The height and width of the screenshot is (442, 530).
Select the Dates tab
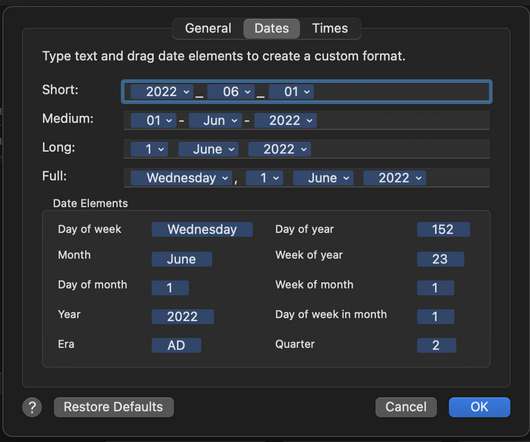point(271,28)
